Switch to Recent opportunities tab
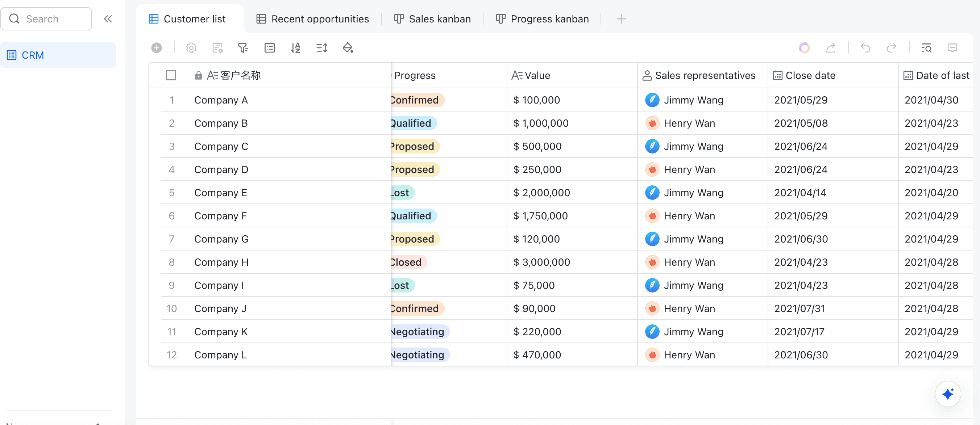The width and height of the screenshot is (980, 425). (313, 19)
